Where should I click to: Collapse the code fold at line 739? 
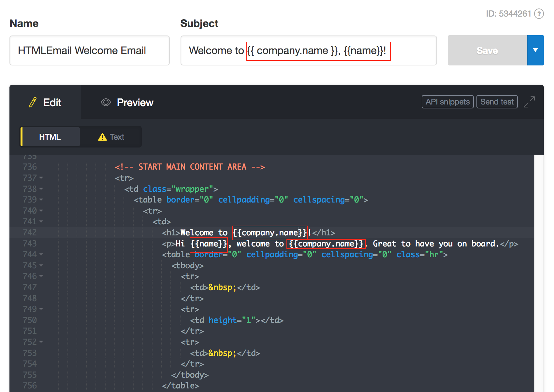tap(41, 200)
